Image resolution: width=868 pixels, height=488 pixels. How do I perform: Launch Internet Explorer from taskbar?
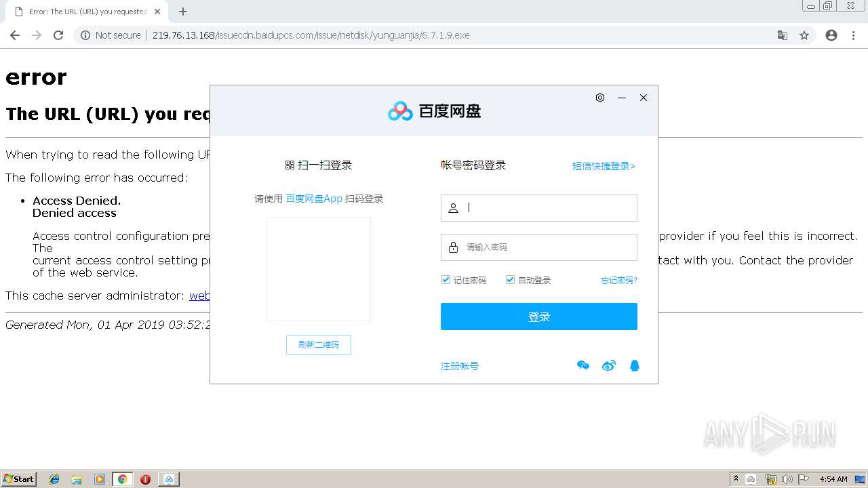coord(54,479)
